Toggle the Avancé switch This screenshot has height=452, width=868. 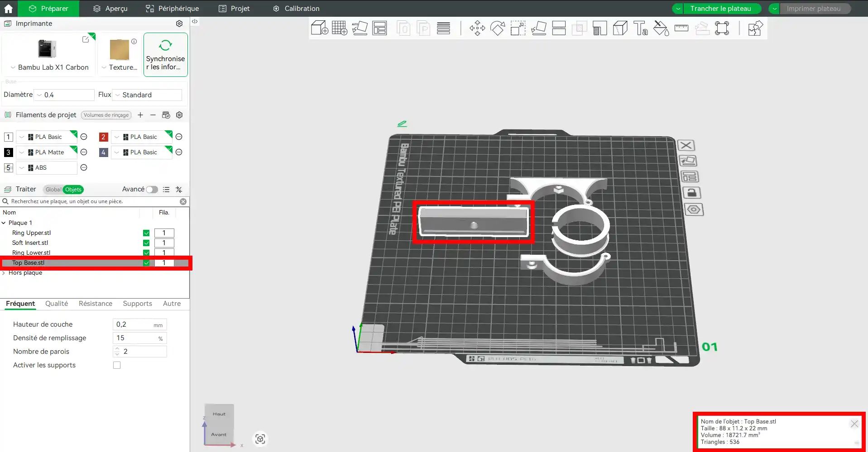pos(152,190)
